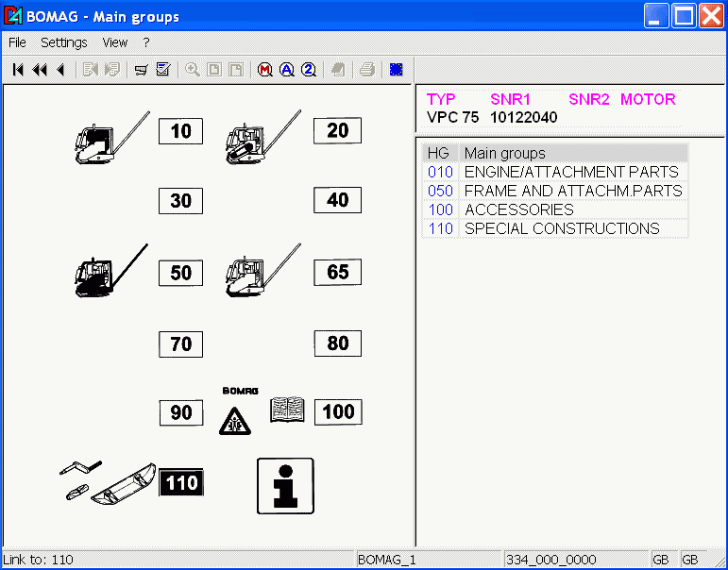Minimize the BOMAG window
728x570 pixels.
coord(656,16)
